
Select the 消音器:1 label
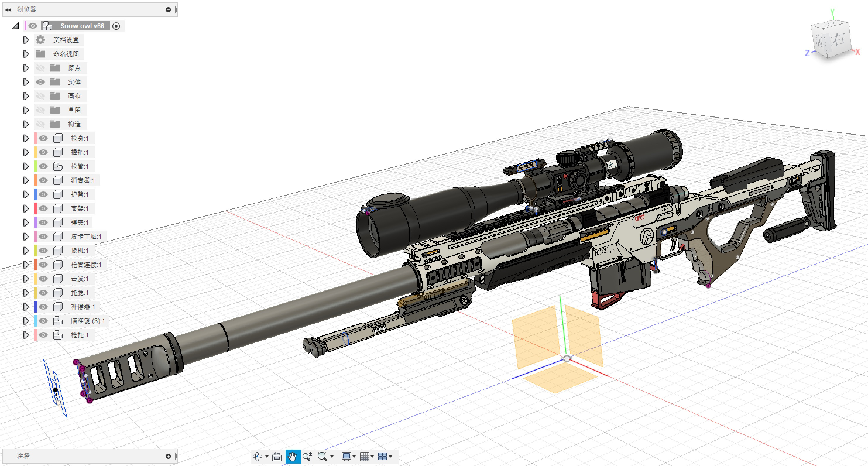pyautogui.click(x=83, y=180)
